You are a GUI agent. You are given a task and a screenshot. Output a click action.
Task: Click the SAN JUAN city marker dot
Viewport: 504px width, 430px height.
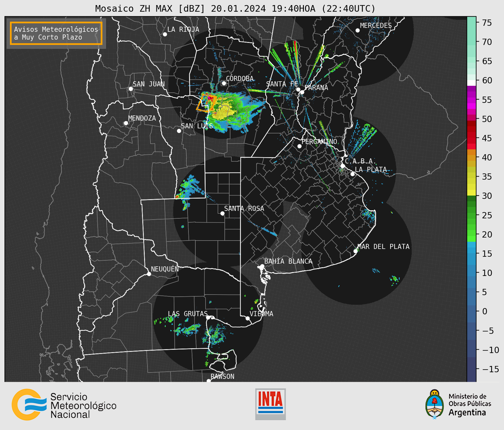coord(131,89)
